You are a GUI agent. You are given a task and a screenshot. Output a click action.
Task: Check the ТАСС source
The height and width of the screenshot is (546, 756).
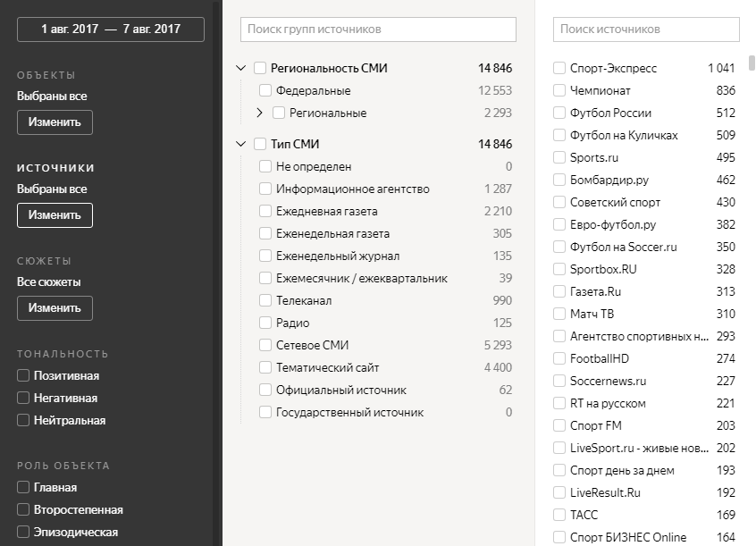tap(559, 515)
